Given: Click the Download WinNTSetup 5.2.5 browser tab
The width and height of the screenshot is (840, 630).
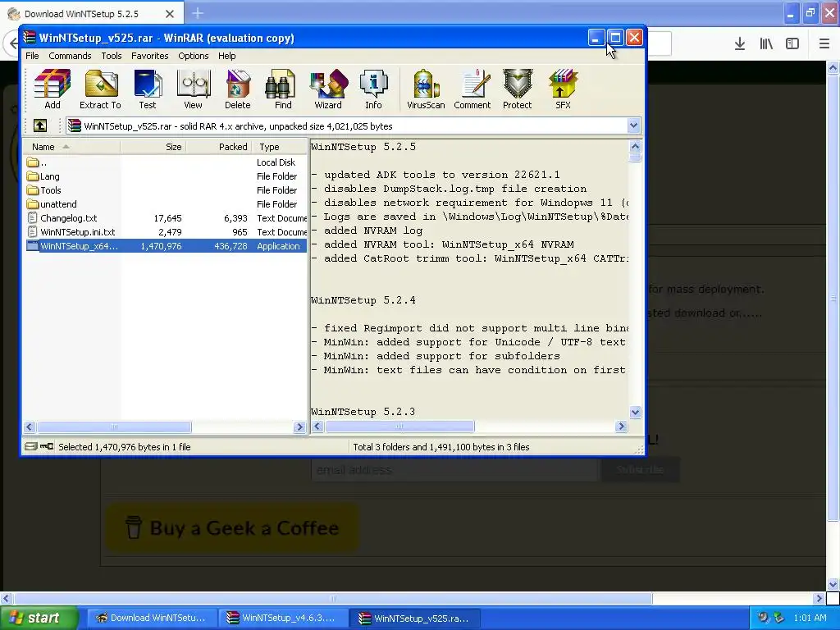Looking at the screenshot, I should [x=92, y=14].
